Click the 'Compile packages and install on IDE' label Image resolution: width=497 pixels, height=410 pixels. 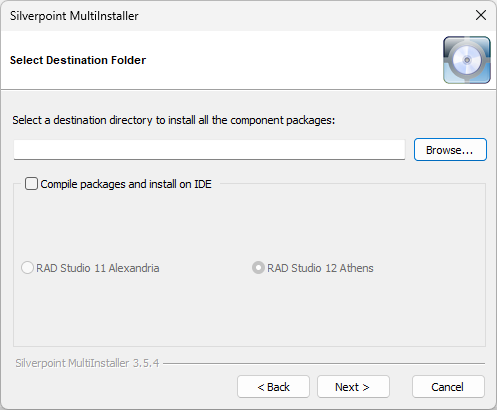pyautogui.click(x=126, y=184)
